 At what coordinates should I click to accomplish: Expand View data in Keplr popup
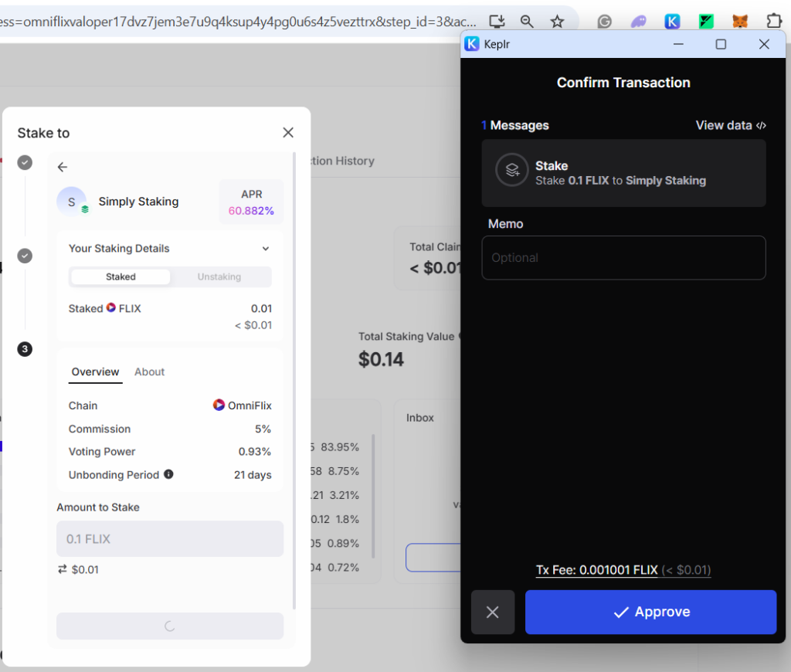click(731, 125)
